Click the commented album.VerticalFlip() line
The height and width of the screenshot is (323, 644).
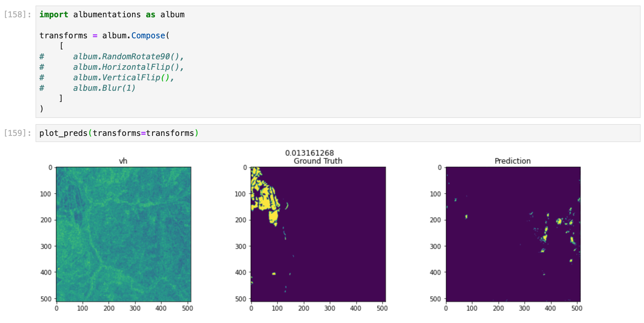[107, 78]
